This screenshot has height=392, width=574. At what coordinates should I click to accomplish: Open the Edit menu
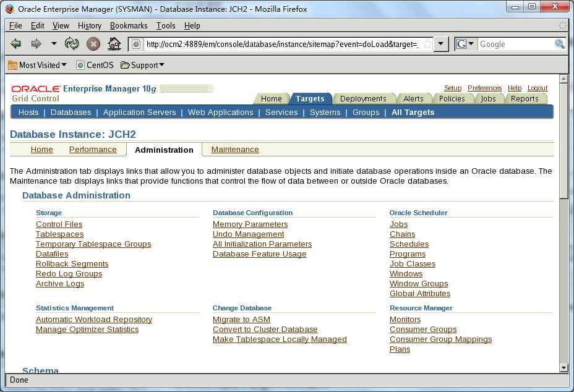click(37, 25)
